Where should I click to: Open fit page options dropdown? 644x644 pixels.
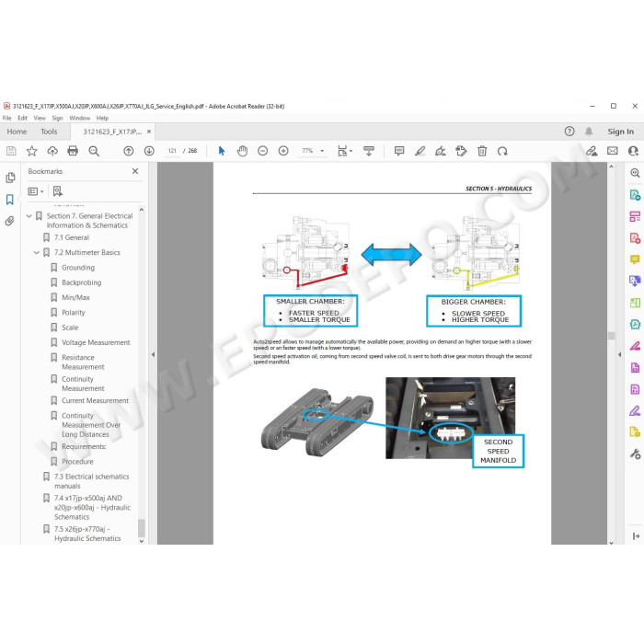tap(345, 151)
